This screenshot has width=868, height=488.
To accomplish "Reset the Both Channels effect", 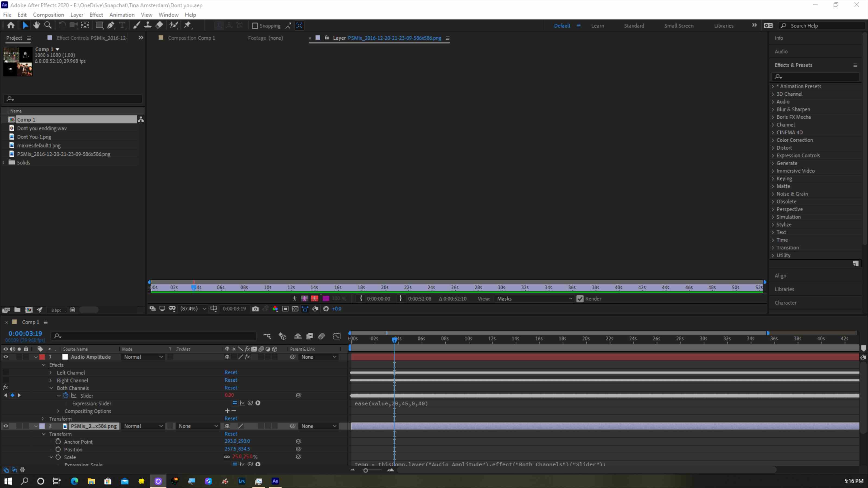I will (231, 388).
